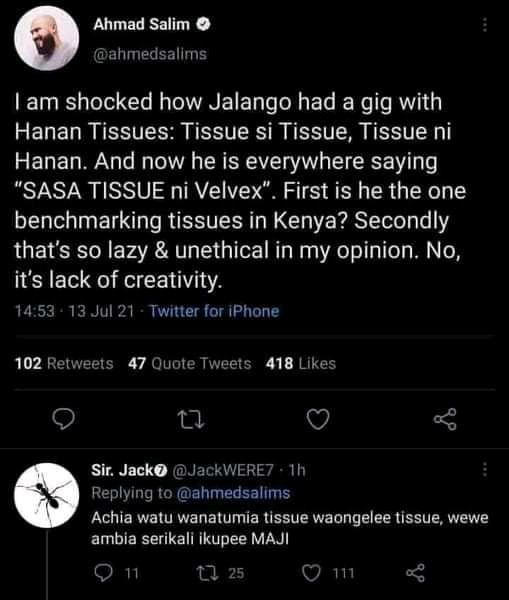Open Ahmad Salim's display name profile
Screen dimensions: 509x600
(142, 24)
